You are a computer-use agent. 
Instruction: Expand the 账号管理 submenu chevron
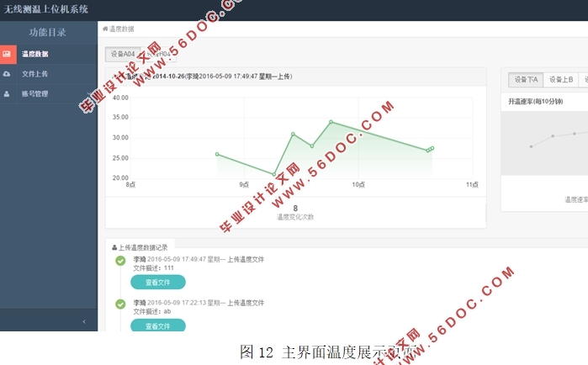click(x=88, y=93)
